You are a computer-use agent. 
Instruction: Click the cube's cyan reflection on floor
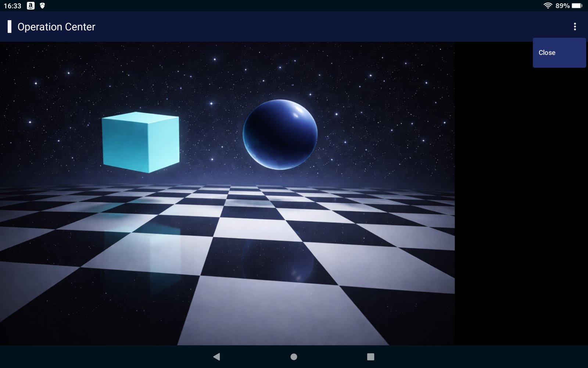158,228
